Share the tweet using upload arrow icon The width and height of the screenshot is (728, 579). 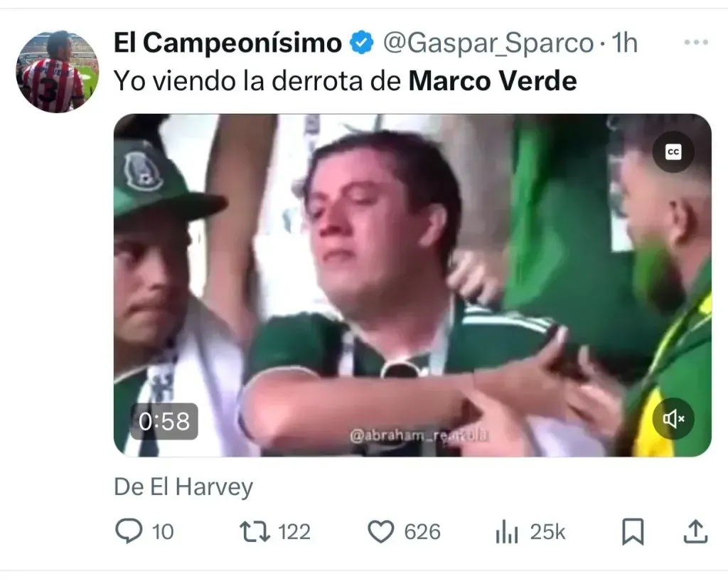695,531
